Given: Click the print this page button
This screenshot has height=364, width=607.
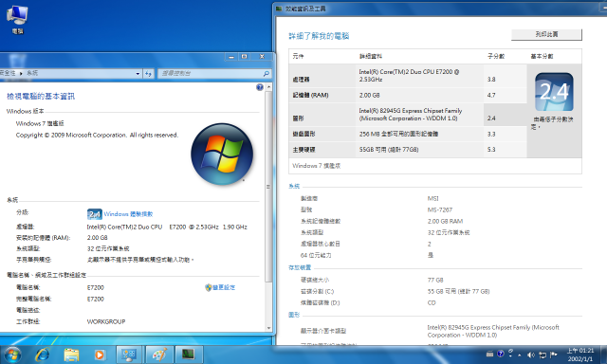Looking at the screenshot, I should coord(546,34).
